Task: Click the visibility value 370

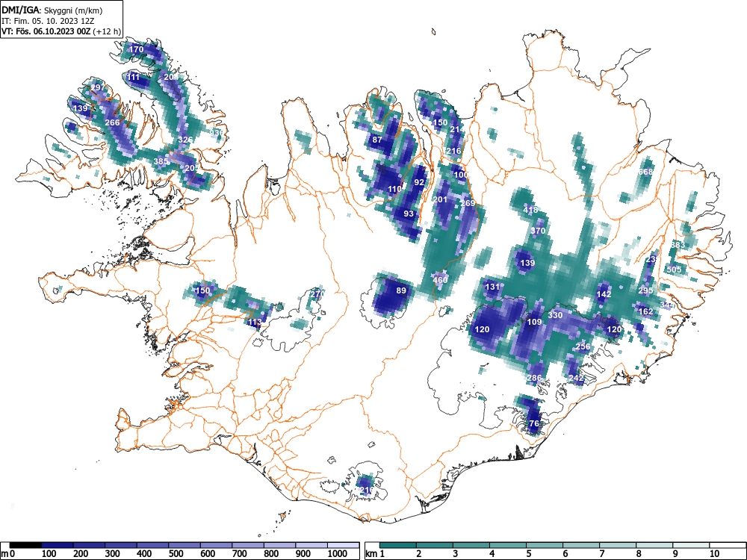Action: tap(538, 231)
